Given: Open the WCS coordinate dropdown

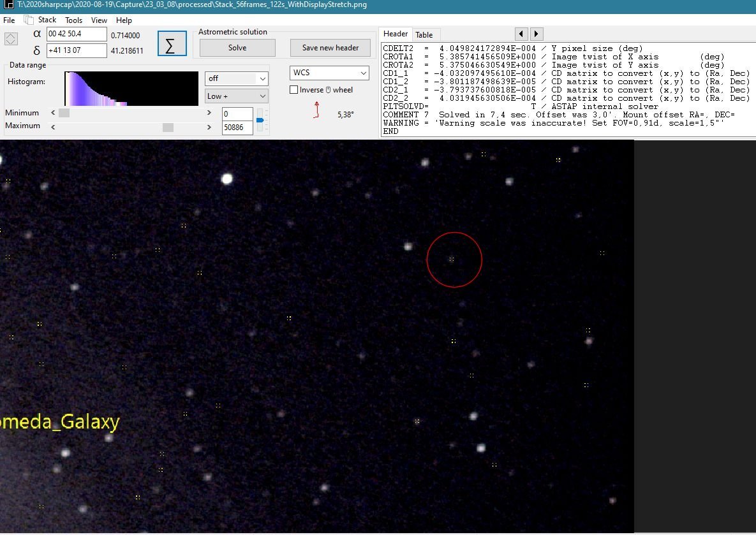Looking at the screenshot, I should tap(329, 73).
